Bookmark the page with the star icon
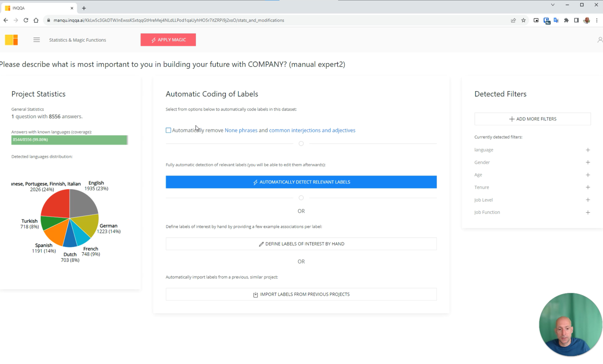603x364 pixels. (x=523, y=20)
